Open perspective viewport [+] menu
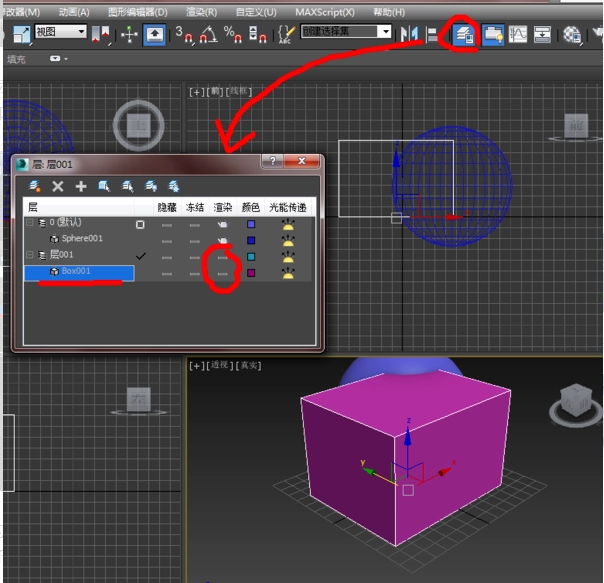 (x=197, y=365)
